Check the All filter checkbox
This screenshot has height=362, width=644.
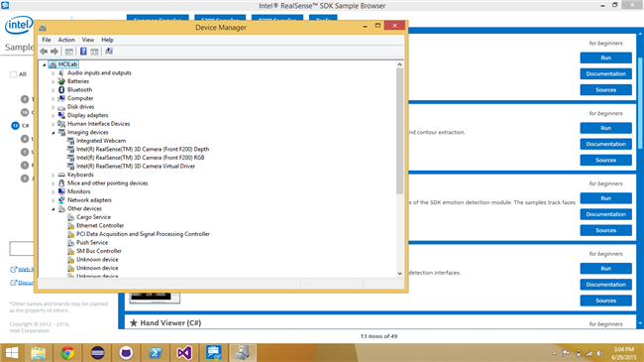tap(13, 74)
